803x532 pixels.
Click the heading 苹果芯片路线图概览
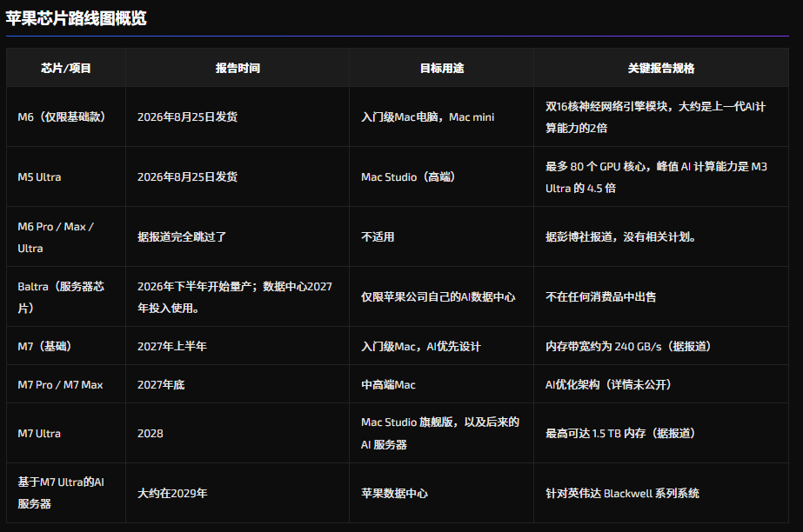(77, 18)
